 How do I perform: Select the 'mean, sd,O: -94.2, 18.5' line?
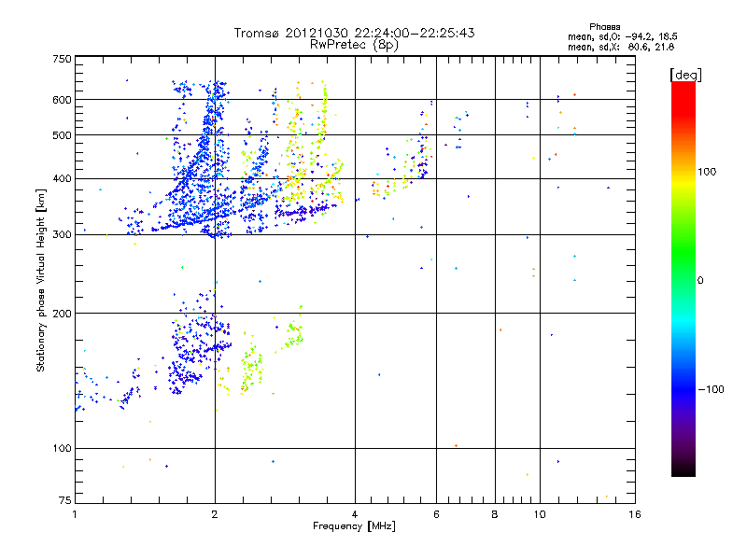(x=622, y=37)
